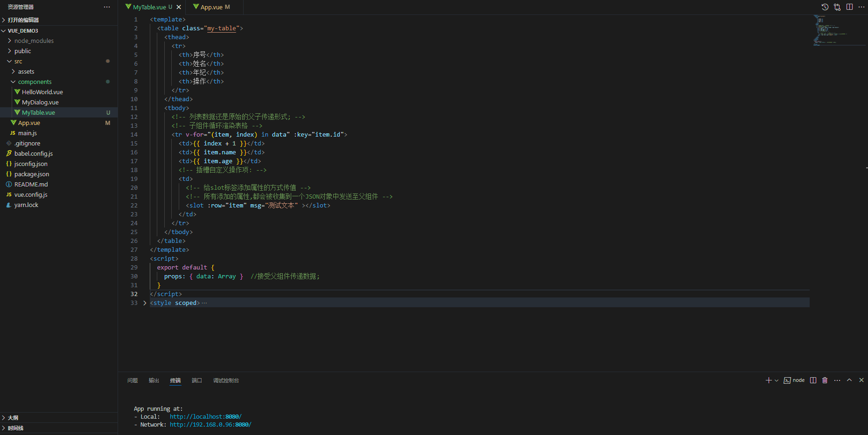Split the terminal panel
The width and height of the screenshot is (868, 435).
click(x=813, y=380)
